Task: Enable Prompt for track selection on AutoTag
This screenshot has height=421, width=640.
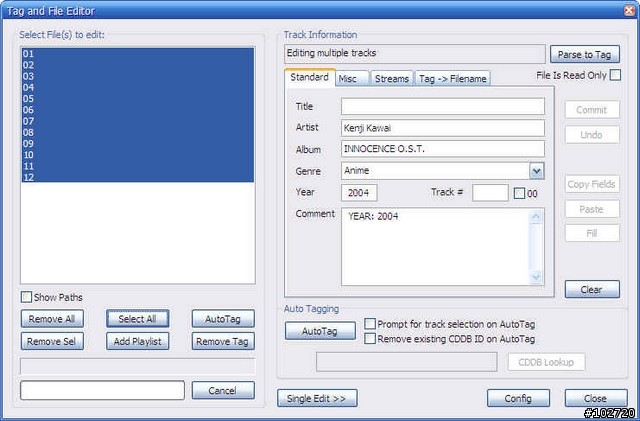Action: click(370, 324)
